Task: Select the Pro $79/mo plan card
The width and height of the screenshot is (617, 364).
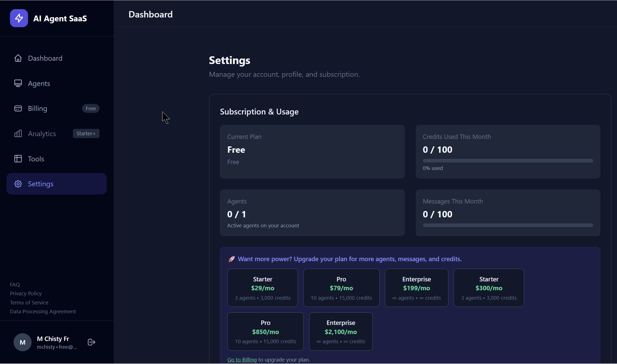Action: pyautogui.click(x=341, y=287)
